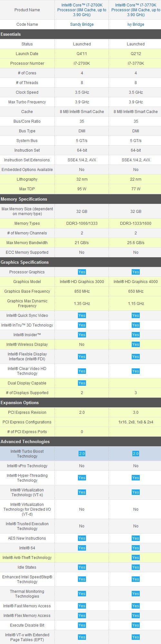Click the i7-3770K Turbo Boost 2.0 badge

tap(136, 454)
